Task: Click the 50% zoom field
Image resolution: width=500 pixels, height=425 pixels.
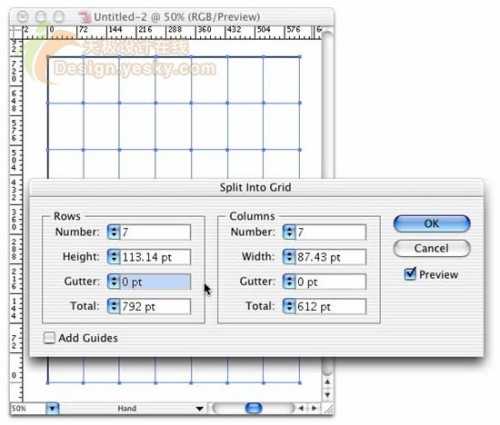Action: pos(28,408)
